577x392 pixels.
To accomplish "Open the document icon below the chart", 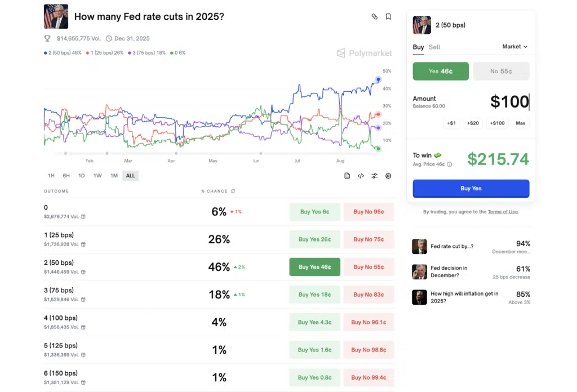I will (347, 176).
